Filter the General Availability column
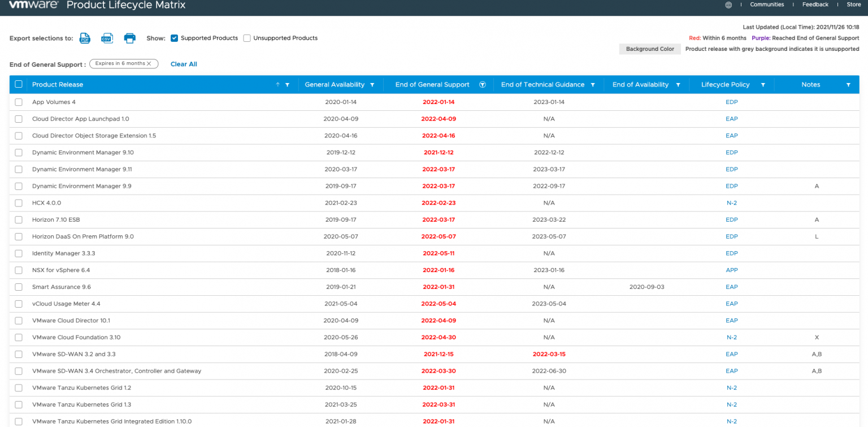The width and height of the screenshot is (868, 427). click(372, 85)
